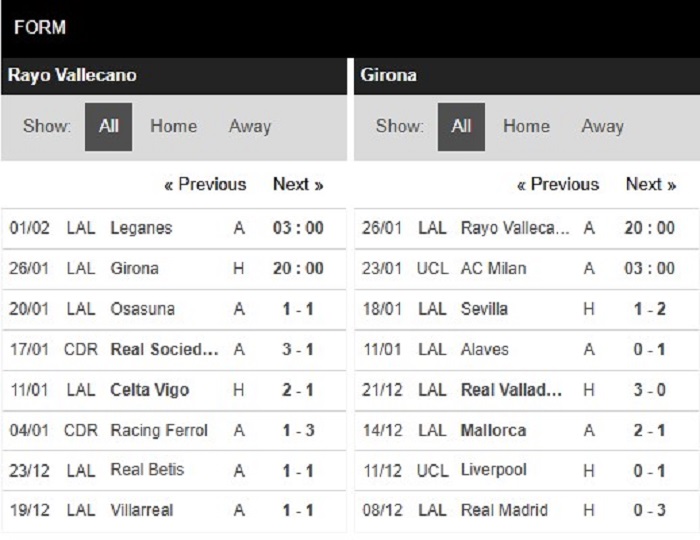Switch to Away tab for Rayo Vallecano
Image resolution: width=700 pixels, height=540 pixels.
coord(250,126)
